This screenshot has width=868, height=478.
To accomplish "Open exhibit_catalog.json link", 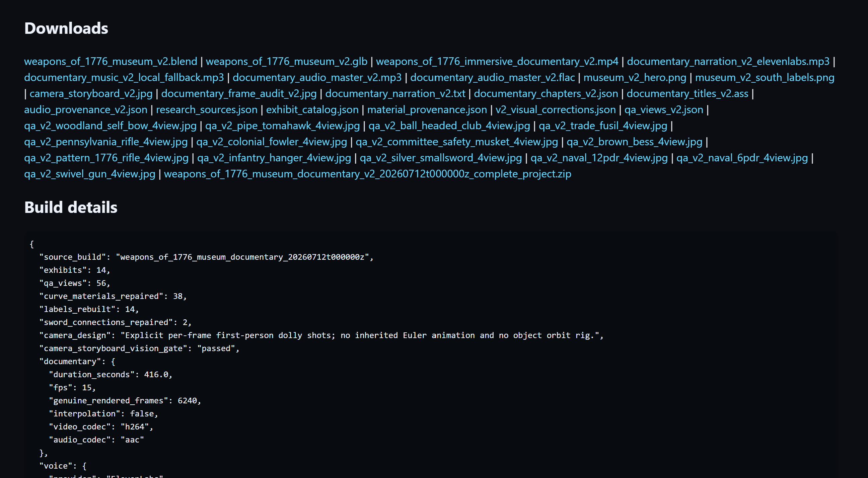I will point(312,109).
